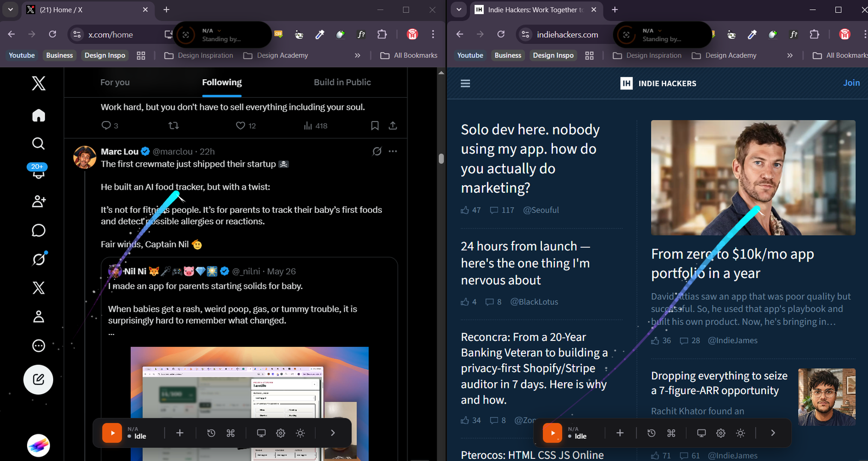Image resolution: width=868 pixels, height=461 pixels.
Task: Open Chrome three-dot menu in X window
Action: click(x=433, y=34)
